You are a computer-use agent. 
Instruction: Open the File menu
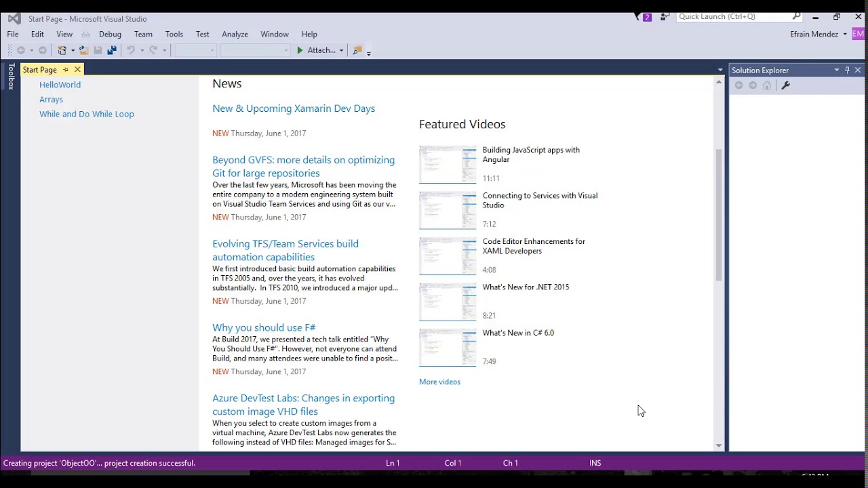13,34
